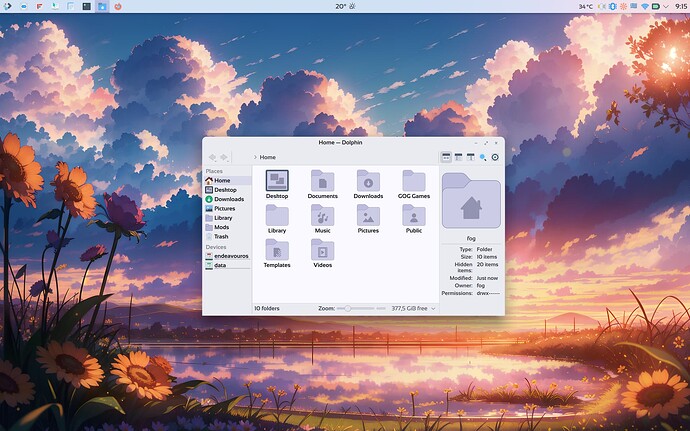The width and height of the screenshot is (690, 431).
Task: Open the application launcher in top panel
Action: click(7, 6)
